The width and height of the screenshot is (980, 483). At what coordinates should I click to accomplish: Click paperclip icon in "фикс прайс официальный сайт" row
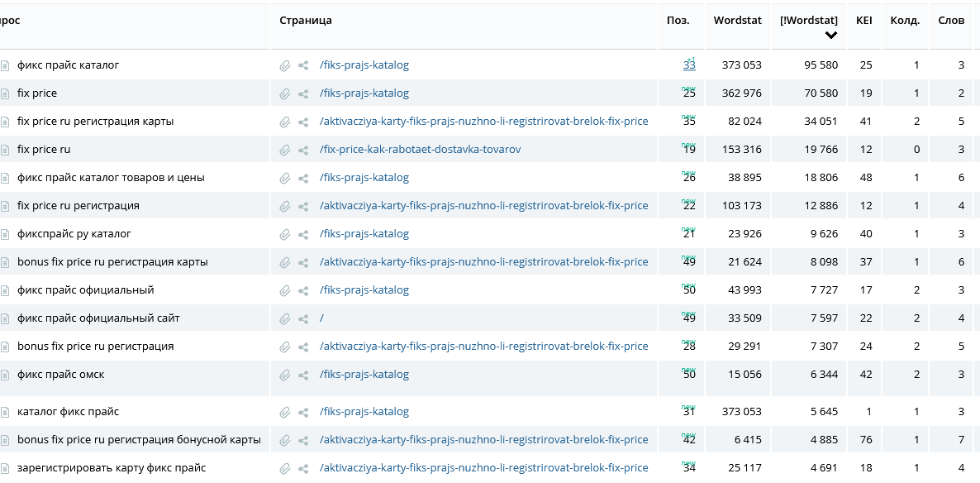pyautogui.click(x=285, y=318)
